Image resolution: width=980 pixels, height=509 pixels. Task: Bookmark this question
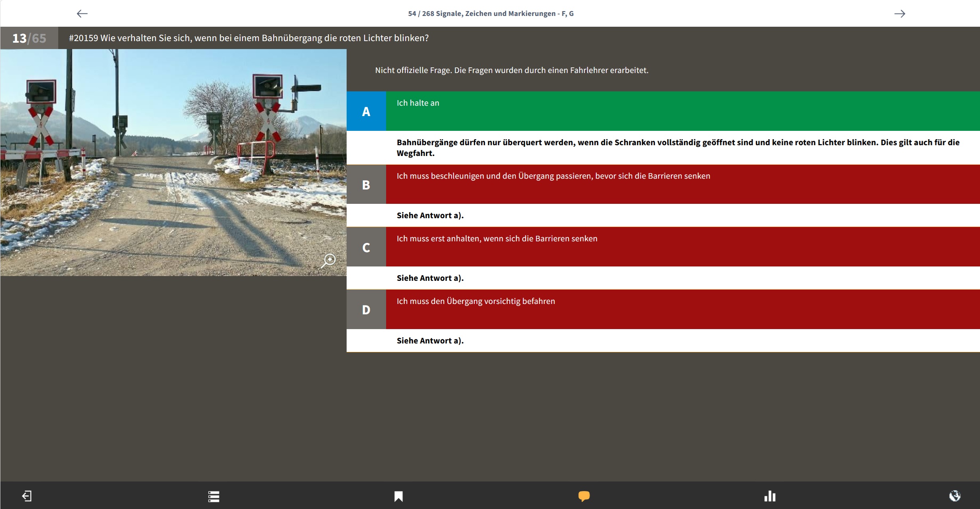pos(398,496)
